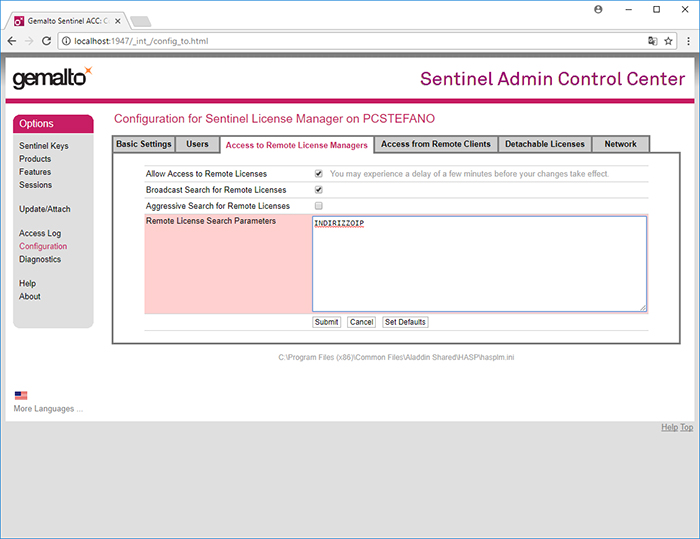Open About in sidebar
700x539 pixels.
[29, 297]
